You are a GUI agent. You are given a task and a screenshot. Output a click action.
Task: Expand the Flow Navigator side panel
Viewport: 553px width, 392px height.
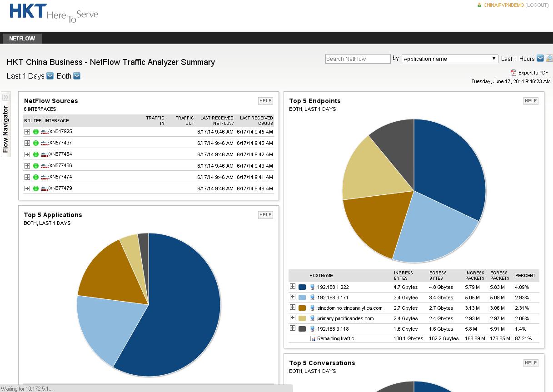[6, 97]
